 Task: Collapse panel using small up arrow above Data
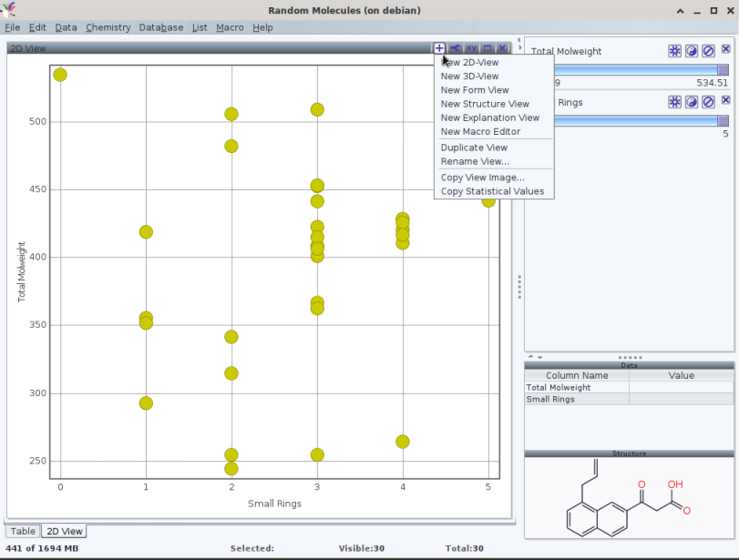(x=530, y=357)
